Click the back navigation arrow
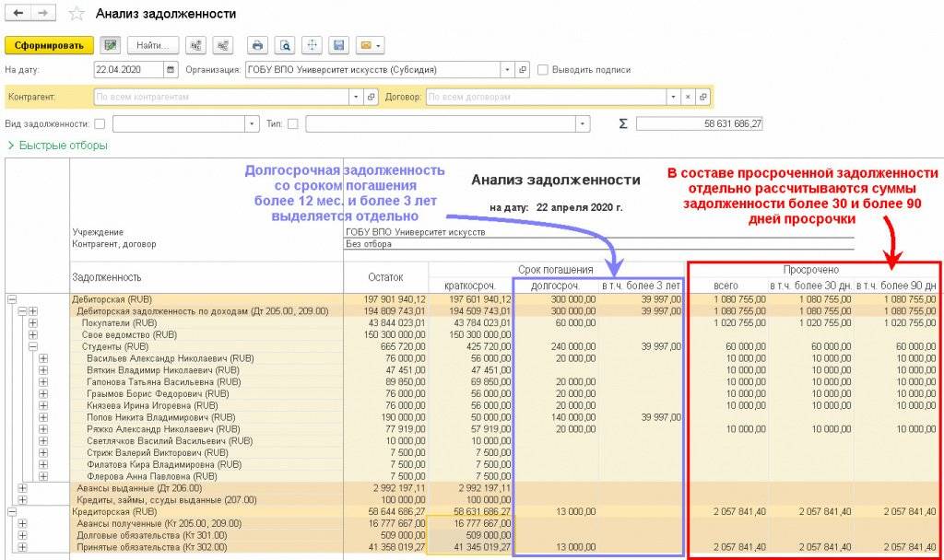This screenshot has width=944, height=560. coord(18,14)
